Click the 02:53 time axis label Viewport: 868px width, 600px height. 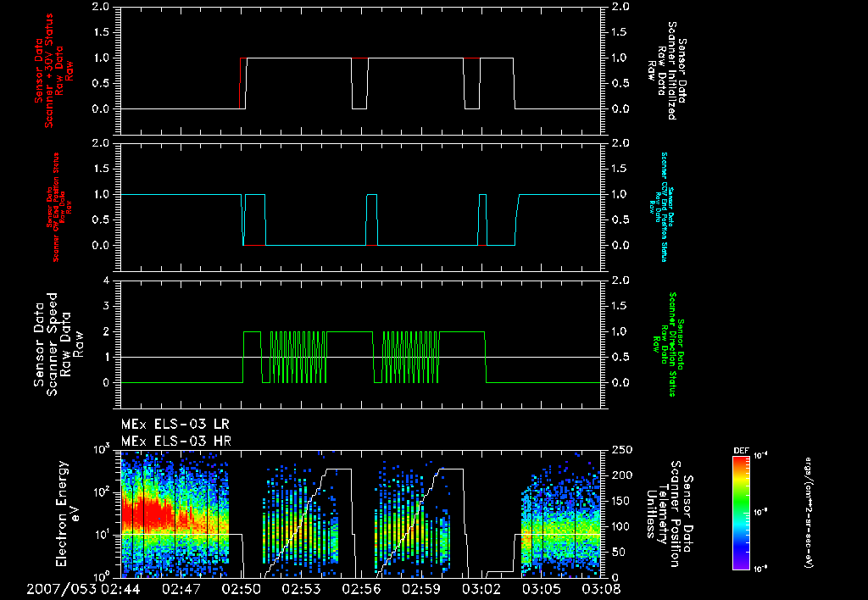point(301,589)
